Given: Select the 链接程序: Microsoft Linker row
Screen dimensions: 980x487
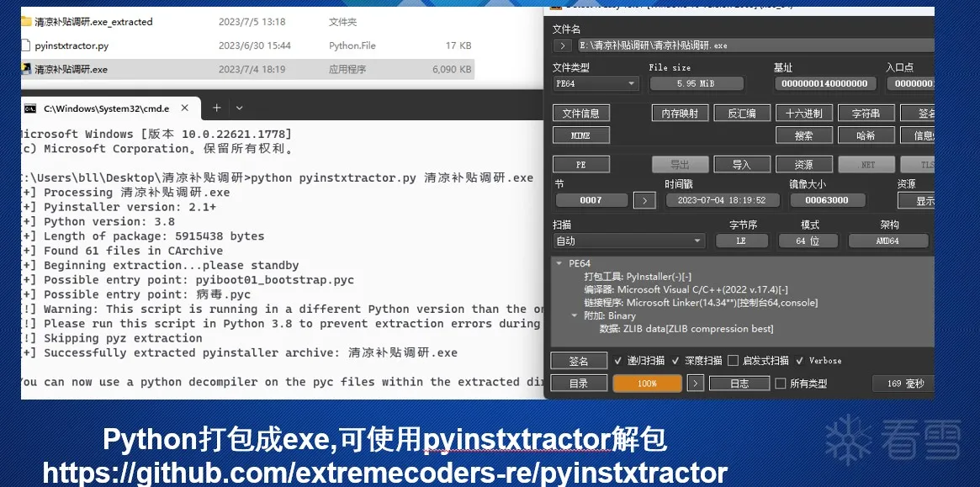Looking at the screenshot, I should click(x=701, y=303).
